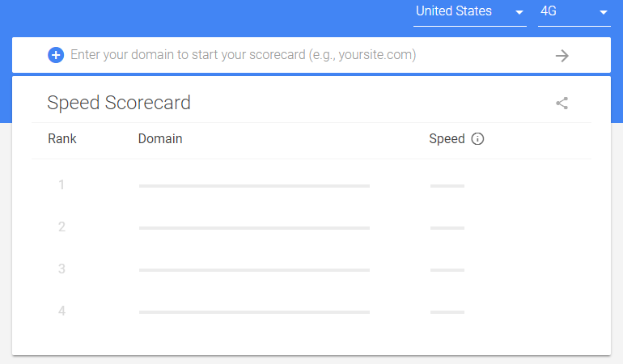Click rank 1 speed placeholder bar

pyautogui.click(x=447, y=186)
